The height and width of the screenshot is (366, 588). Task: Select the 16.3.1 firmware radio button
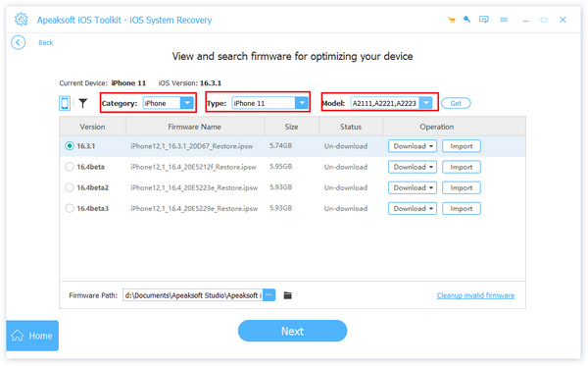[x=70, y=145]
